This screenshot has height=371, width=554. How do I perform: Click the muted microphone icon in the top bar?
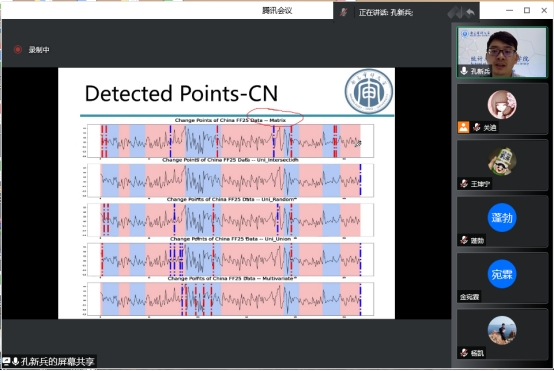343,12
